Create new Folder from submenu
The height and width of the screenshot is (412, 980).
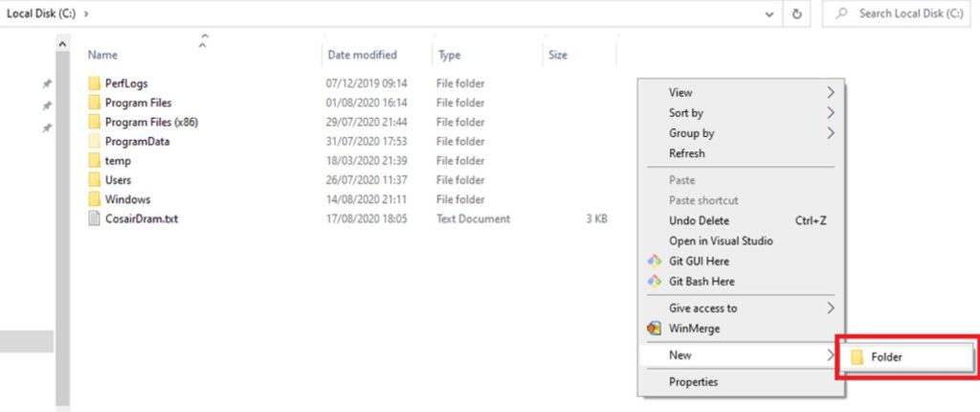click(905, 356)
